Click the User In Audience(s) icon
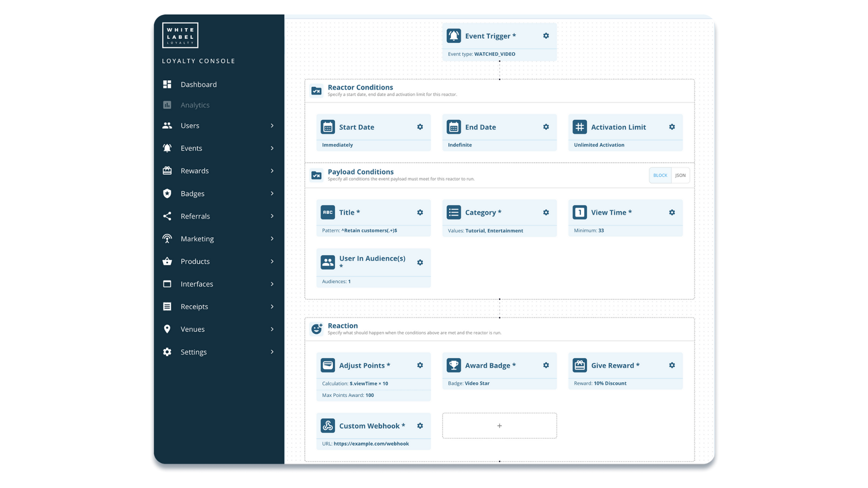Image resolution: width=868 pixels, height=488 pixels. pyautogui.click(x=327, y=262)
